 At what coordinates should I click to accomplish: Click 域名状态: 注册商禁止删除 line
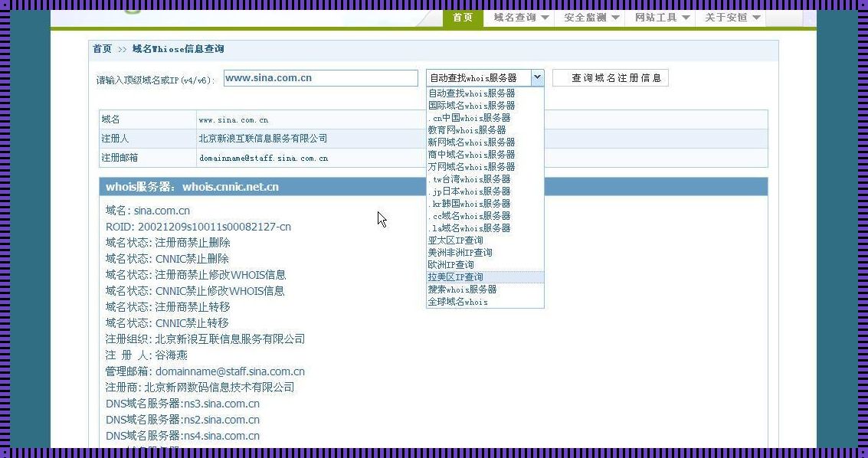point(168,243)
